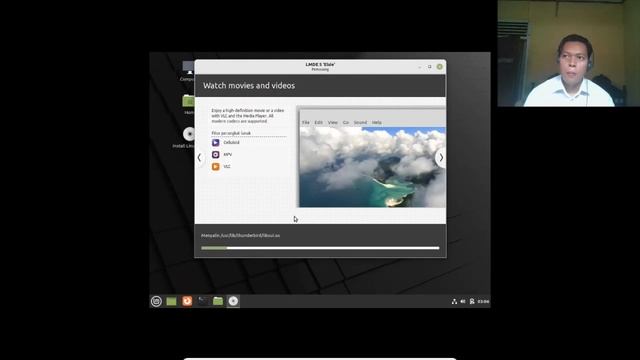This screenshot has width=640, height=360.
Task: Maximize the LMDE 5 installer window
Action: (x=429, y=67)
